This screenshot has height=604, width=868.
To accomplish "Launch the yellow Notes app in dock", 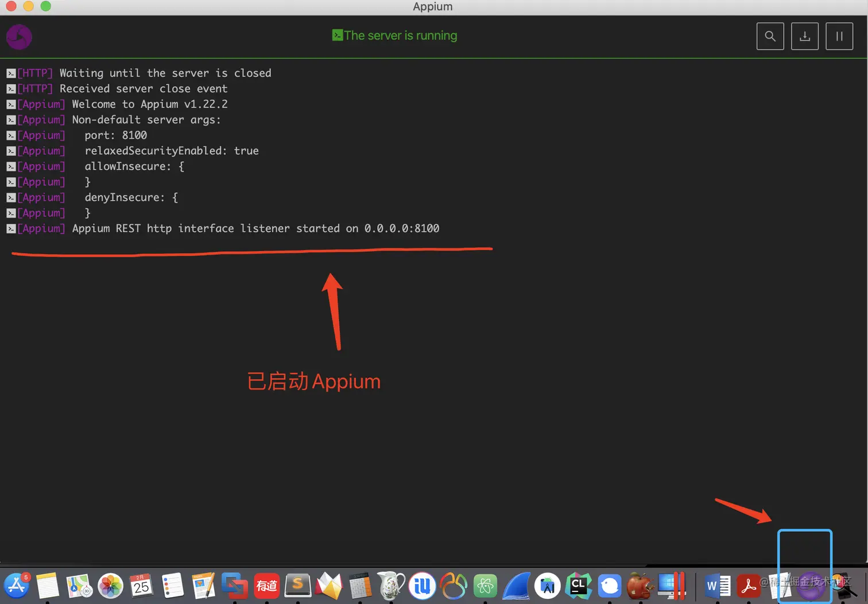I will coord(48,586).
